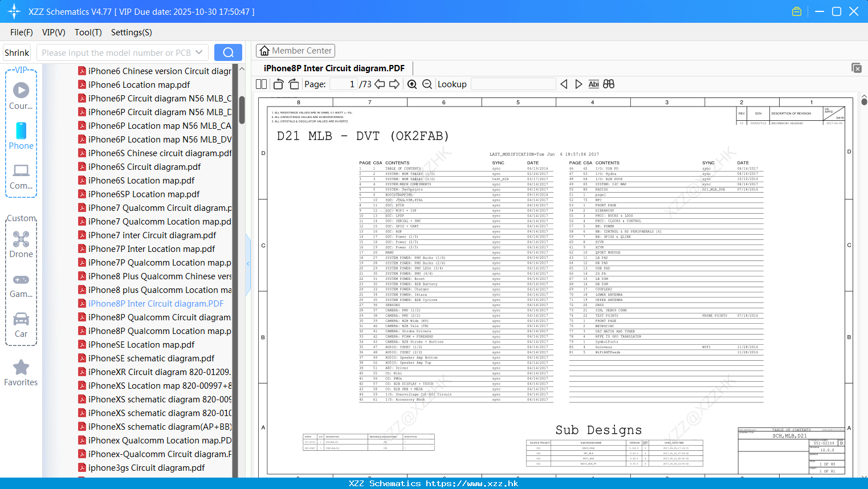Screen dimensions: 868x489
Task: Open Drone category
Action: (21, 244)
